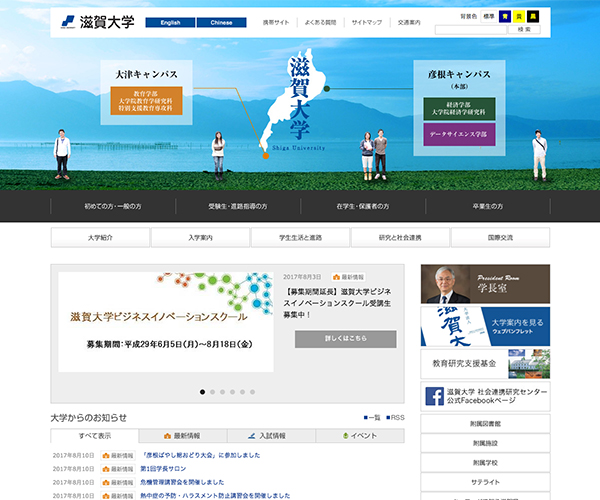
Task: Open 携帯サイト link in header
Action: [x=276, y=23]
